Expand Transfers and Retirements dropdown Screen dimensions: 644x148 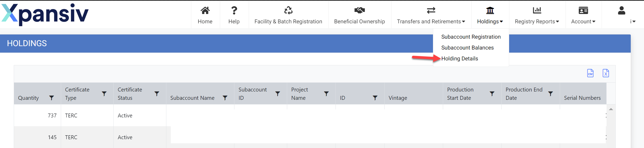click(431, 22)
